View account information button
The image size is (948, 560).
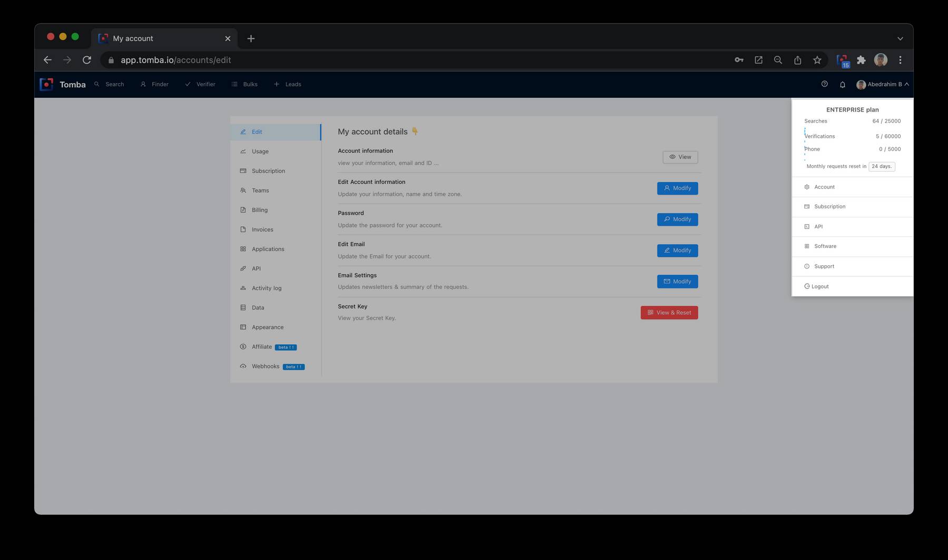point(680,157)
